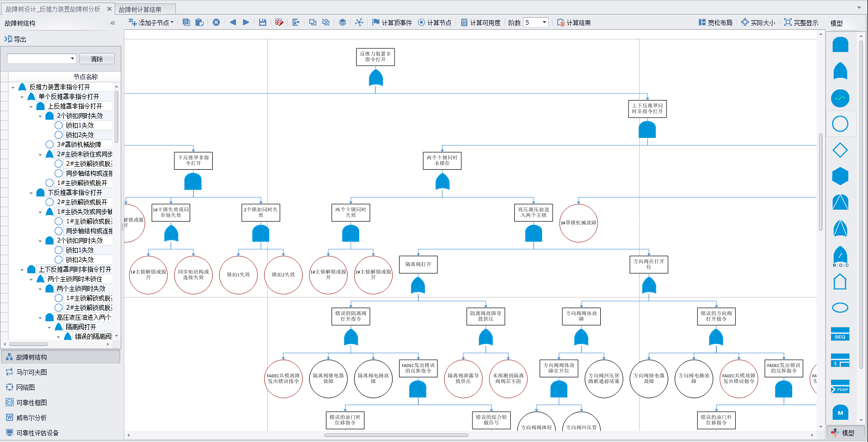Click the canvas horizontal scrollbar thumb
Screen dimensions: 868x442
coord(396,435)
